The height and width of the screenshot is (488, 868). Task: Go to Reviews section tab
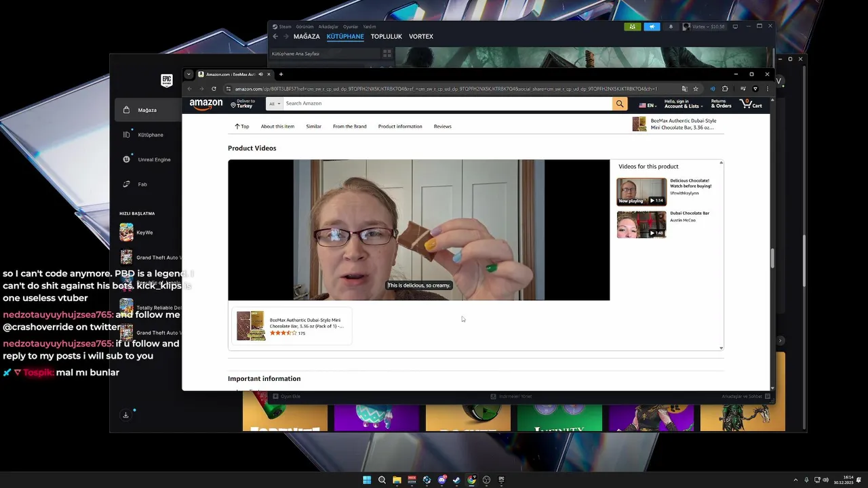pyautogui.click(x=443, y=127)
